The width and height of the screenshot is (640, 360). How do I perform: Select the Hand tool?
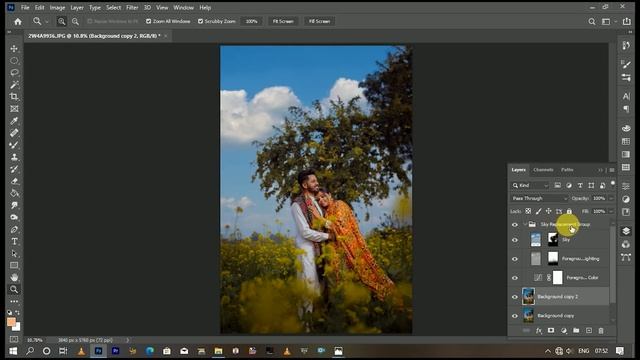pos(14,278)
